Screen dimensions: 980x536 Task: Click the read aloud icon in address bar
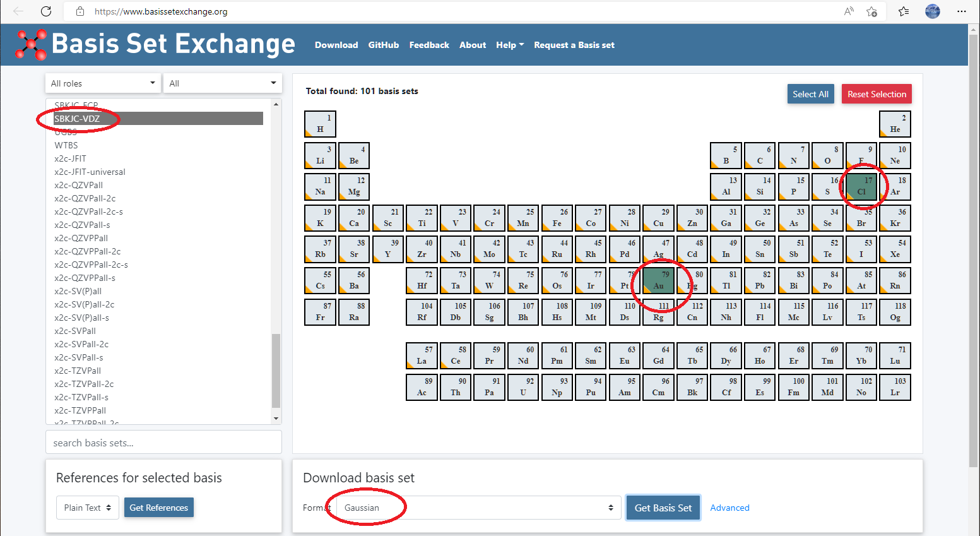tap(849, 11)
